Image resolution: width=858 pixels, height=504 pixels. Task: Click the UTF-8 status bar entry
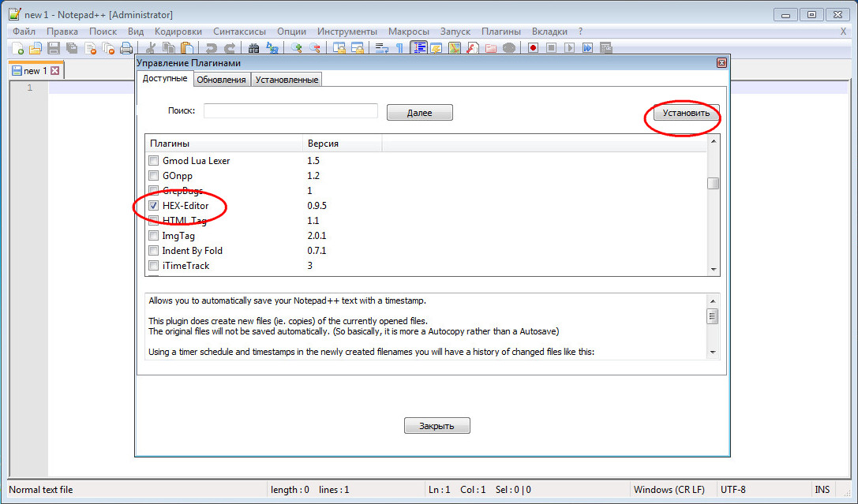click(x=733, y=489)
